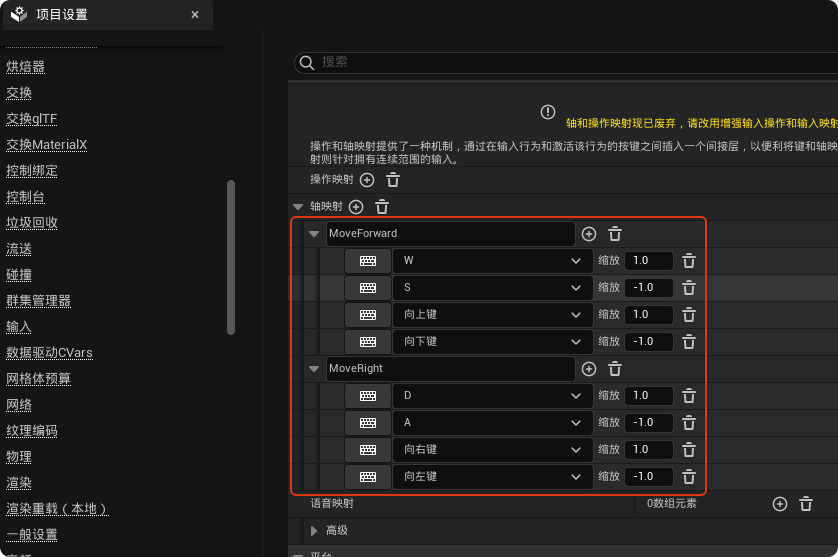The width and height of the screenshot is (838, 557).
Task: Click the settings category list scrollbar
Action: coord(231,257)
